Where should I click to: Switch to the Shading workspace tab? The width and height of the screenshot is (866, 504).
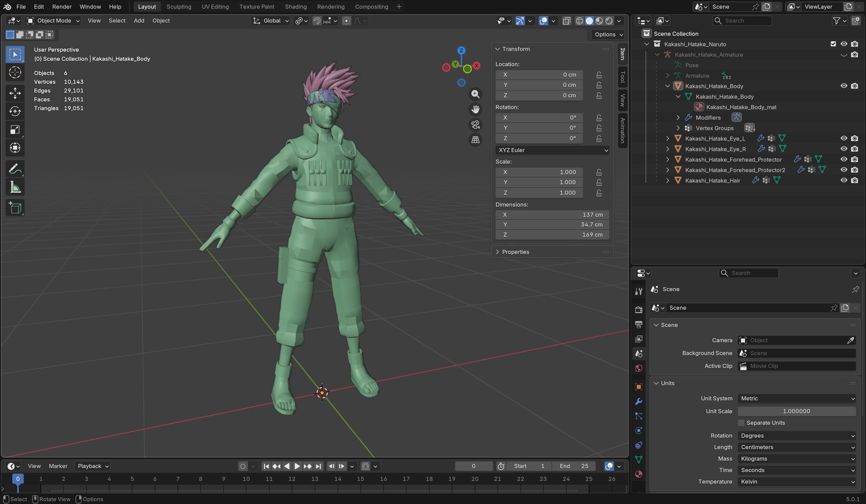tap(296, 7)
